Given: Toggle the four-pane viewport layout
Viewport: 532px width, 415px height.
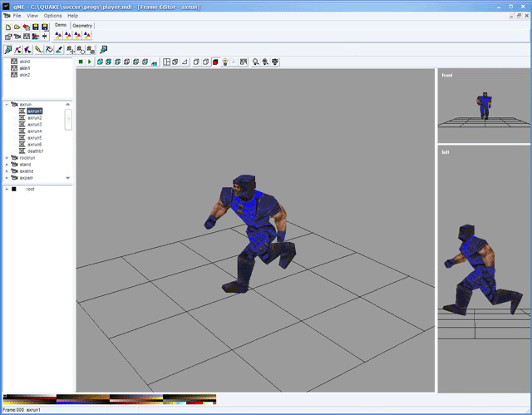Looking at the screenshot, I should tap(166, 62).
